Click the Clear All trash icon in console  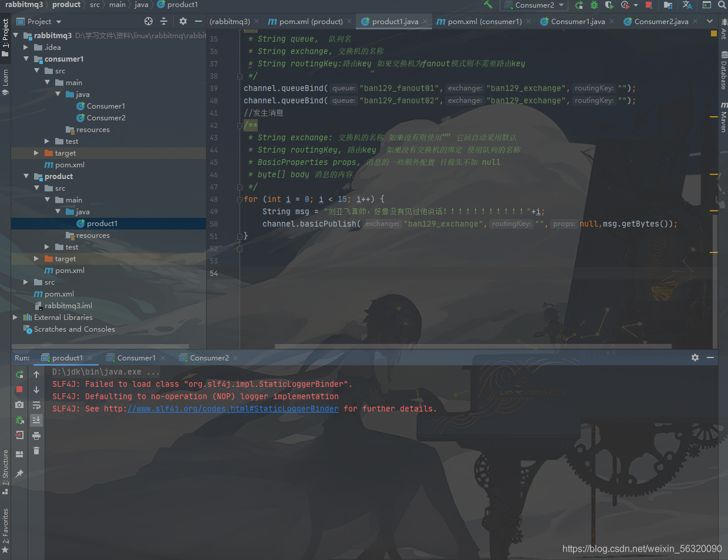tap(36, 450)
